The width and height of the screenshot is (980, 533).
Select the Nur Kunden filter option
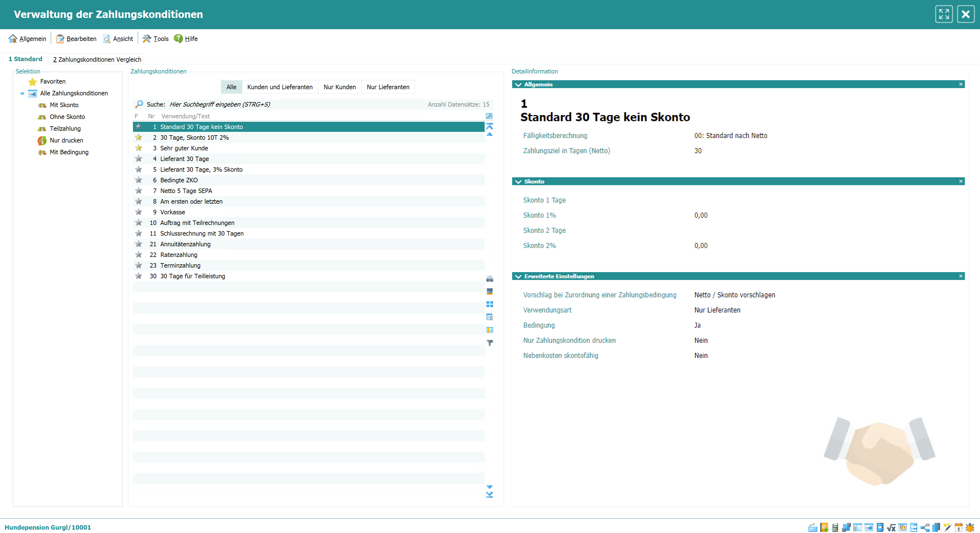pyautogui.click(x=339, y=87)
